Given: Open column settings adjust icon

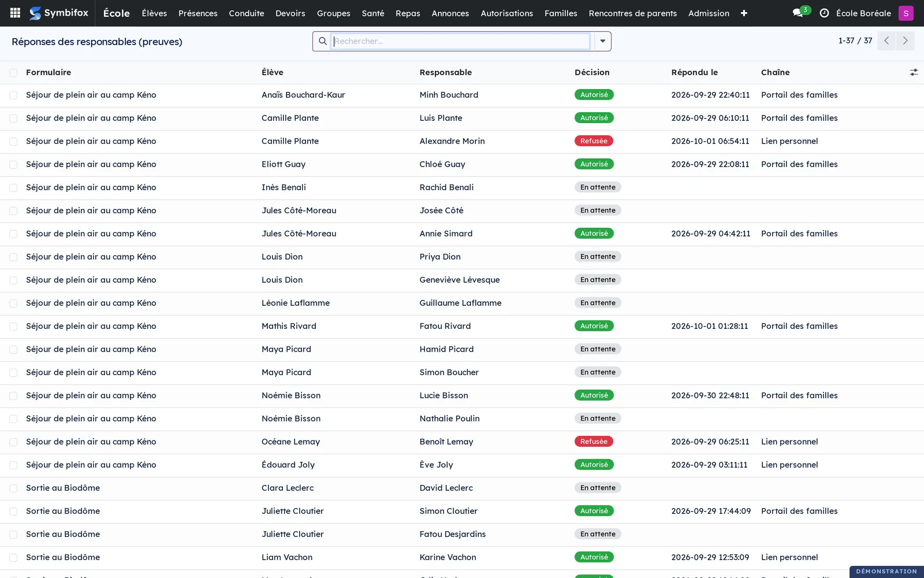Looking at the screenshot, I should click(x=914, y=72).
